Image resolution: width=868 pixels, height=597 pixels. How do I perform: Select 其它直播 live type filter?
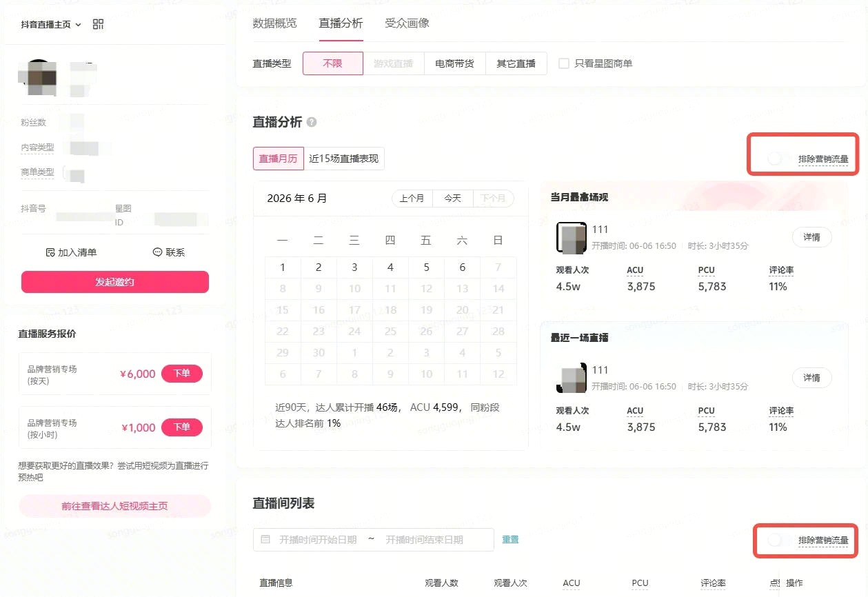(x=516, y=63)
